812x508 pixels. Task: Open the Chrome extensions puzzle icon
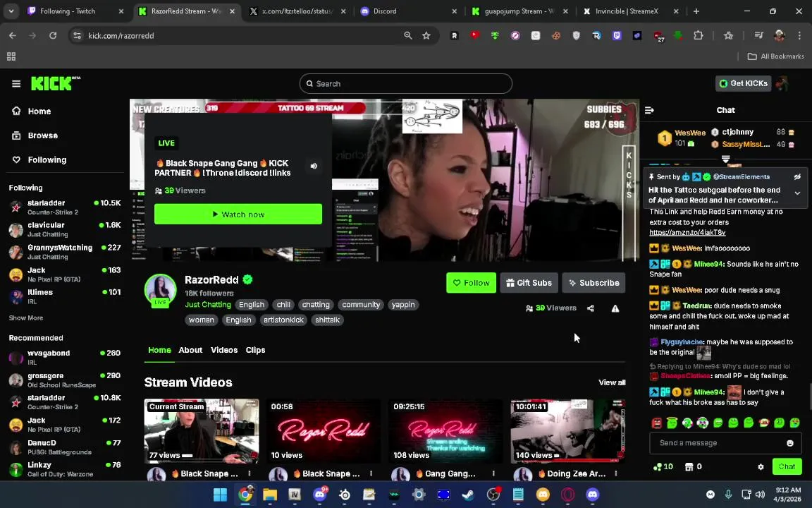(698, 35)
